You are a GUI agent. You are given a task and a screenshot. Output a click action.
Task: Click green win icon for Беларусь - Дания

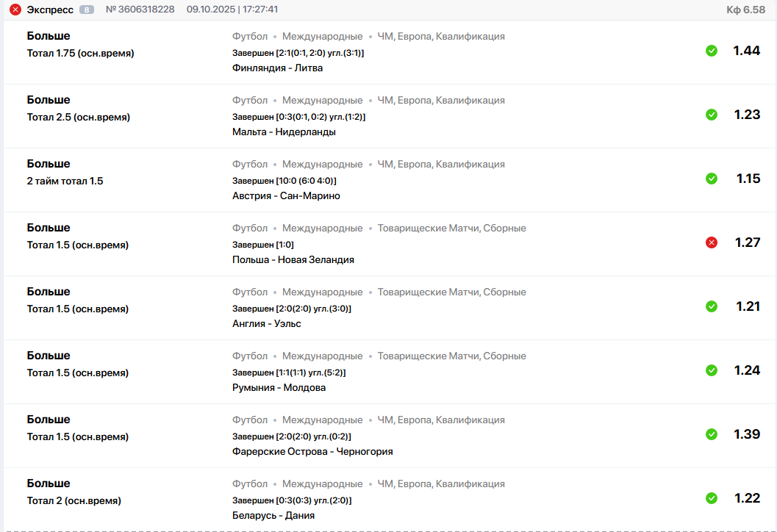tap(712, 498)
